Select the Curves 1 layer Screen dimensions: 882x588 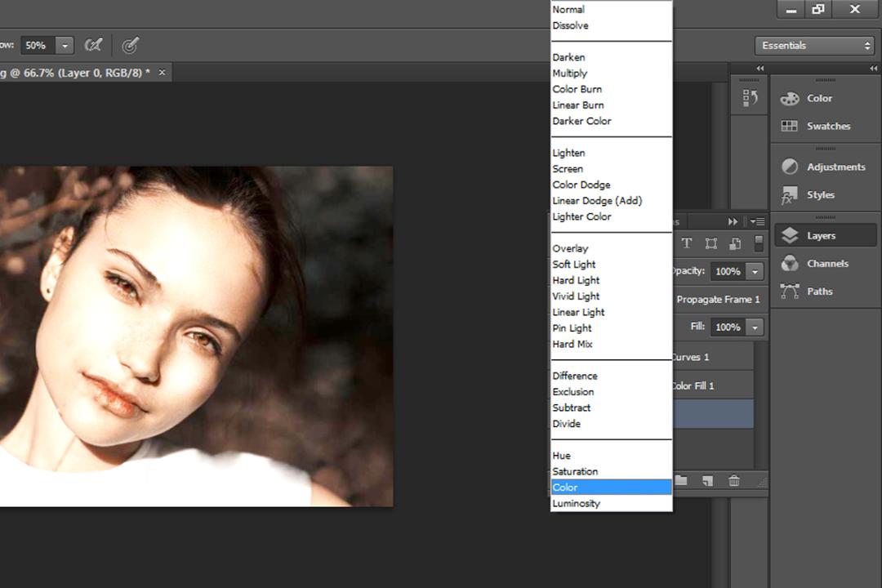[x=713, y=358]
